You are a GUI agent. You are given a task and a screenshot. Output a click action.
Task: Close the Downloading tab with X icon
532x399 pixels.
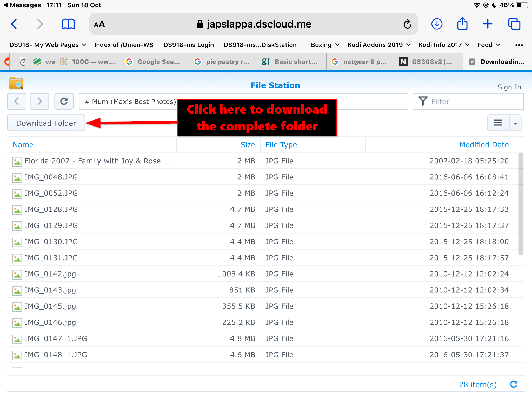472,62
